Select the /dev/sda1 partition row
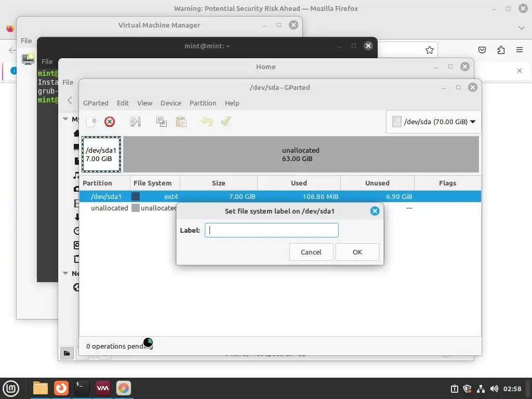The image size is (532, 399). (x=280, y=196)
